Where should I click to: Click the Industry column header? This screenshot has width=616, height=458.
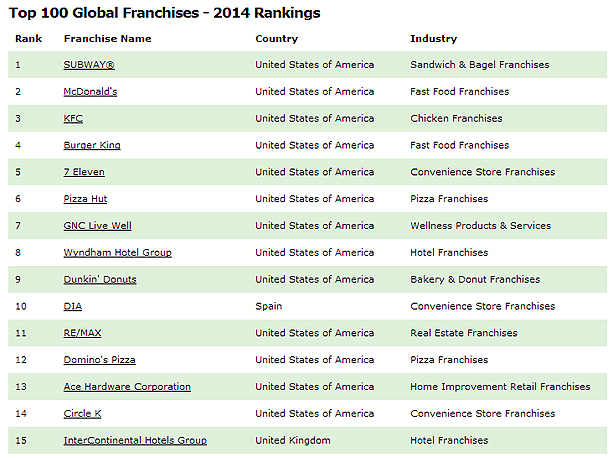coord(433,39)
